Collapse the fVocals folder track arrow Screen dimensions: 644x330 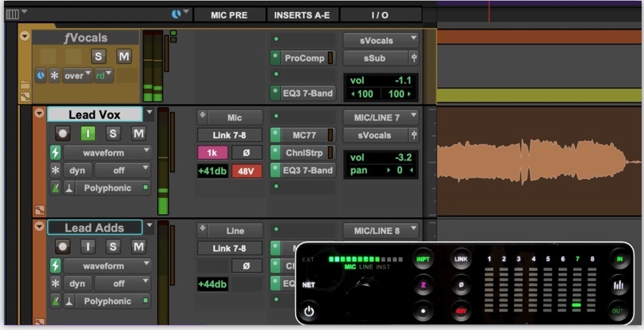(24, 36)
